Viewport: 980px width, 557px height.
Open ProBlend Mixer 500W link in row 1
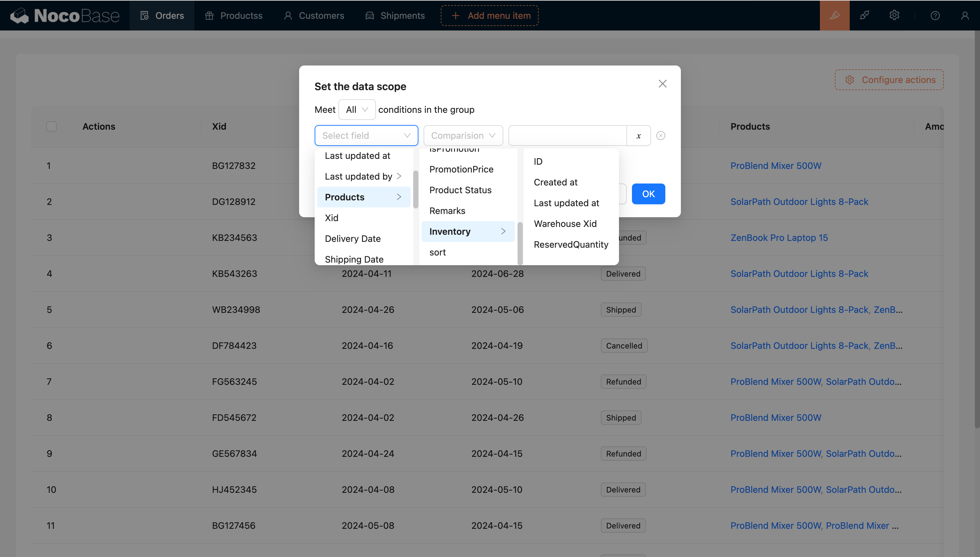pos(776,166)
